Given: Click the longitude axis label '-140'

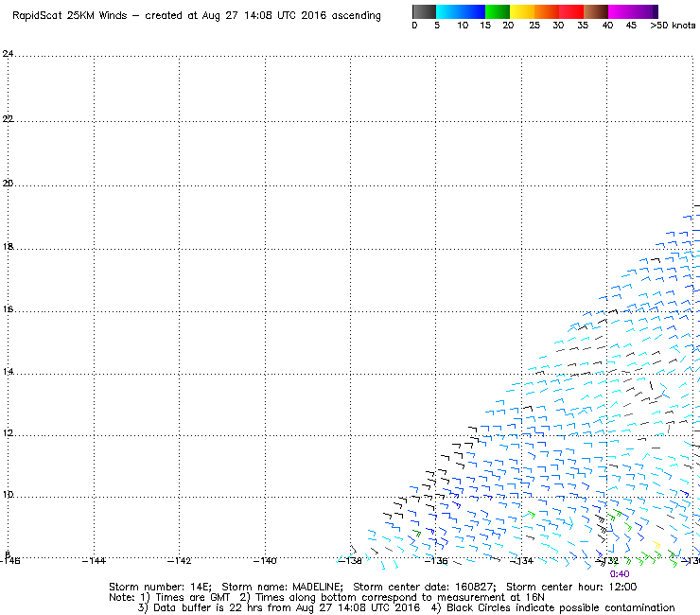Looking at the screenshot, I should (265, 561).
